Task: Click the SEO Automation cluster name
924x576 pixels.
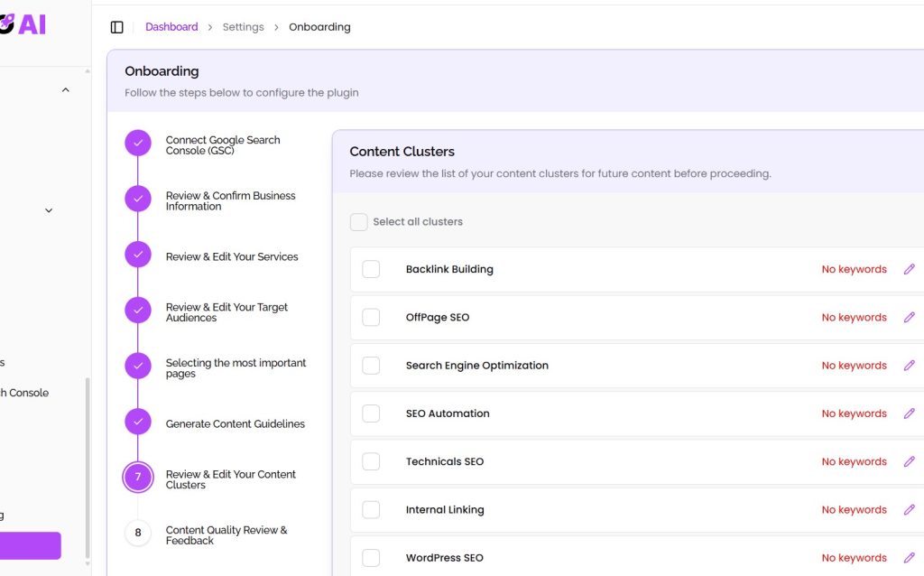Action: [448, 413]
